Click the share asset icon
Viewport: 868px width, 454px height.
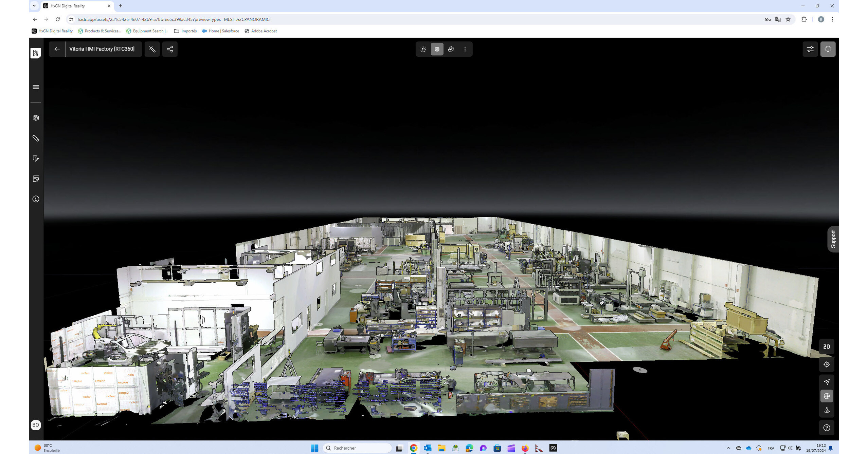pos(170,49)
